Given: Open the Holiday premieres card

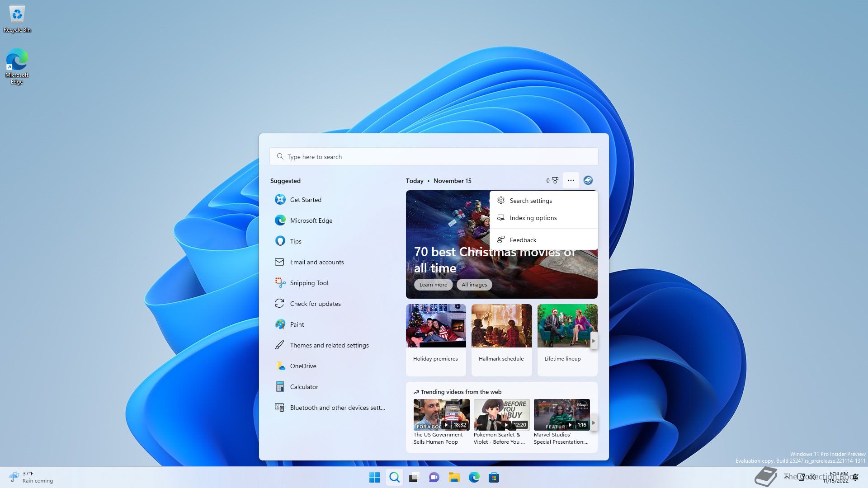Looking at the screenshot, I should [x=436, y=340].
